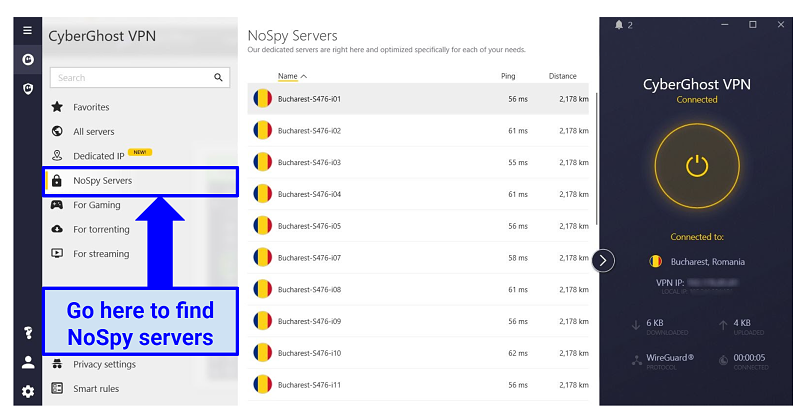Image resolution: width=806 pixels, height=418 pixels.
Task: Click the search magnifier icon
Action: point(218,78)
